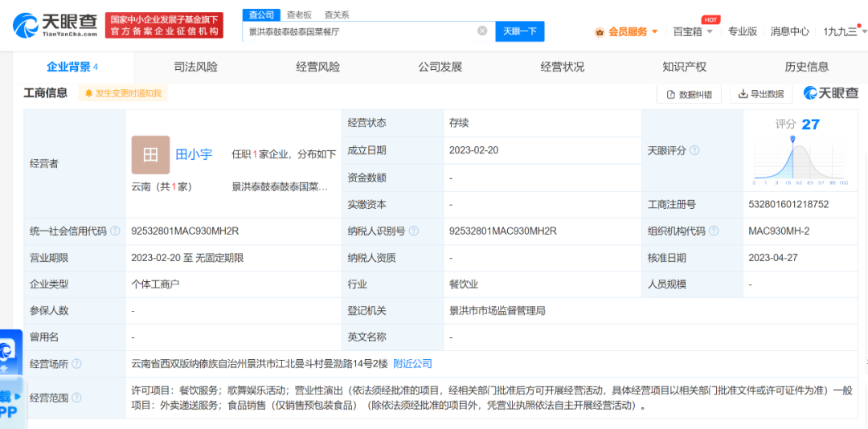This screenshot has width=868, height=429.
Task: Switch to the 查关系 search tab
Action: [x=337, y=15]
